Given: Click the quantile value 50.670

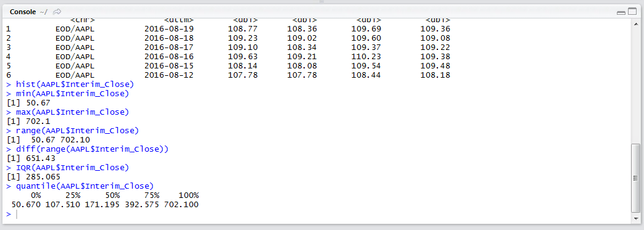Looking at the screenshot, I should click(26, 204).
